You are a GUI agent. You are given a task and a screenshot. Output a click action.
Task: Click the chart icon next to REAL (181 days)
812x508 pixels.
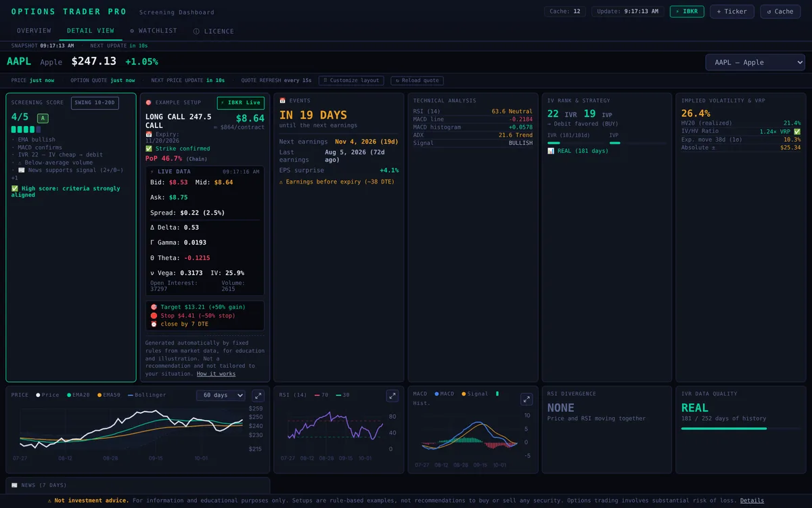[x=551, y=150]
